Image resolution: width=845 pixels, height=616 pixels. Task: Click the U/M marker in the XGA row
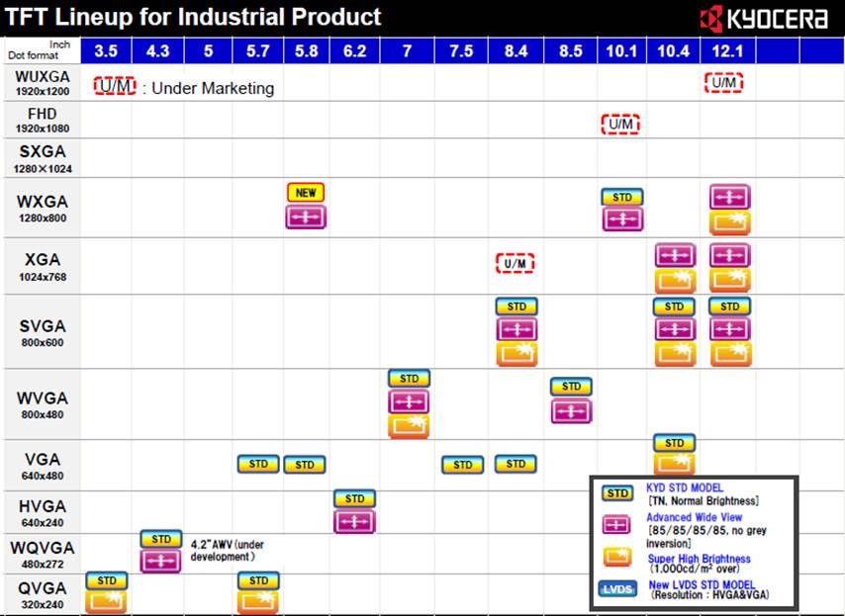[515, 264]
